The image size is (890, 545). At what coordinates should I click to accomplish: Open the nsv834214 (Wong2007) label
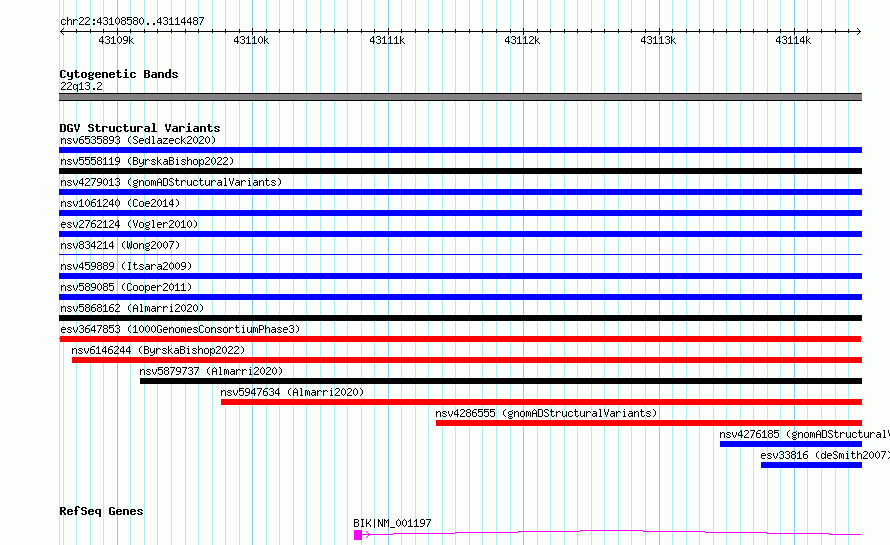pyautogui.click(x=120, y=245)
